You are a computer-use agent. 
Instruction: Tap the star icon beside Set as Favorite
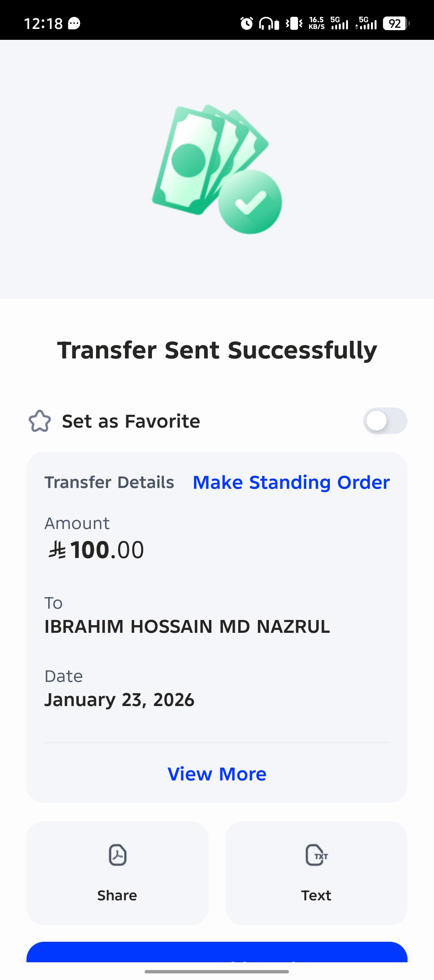pyautogui.click(x=40, y=421)
